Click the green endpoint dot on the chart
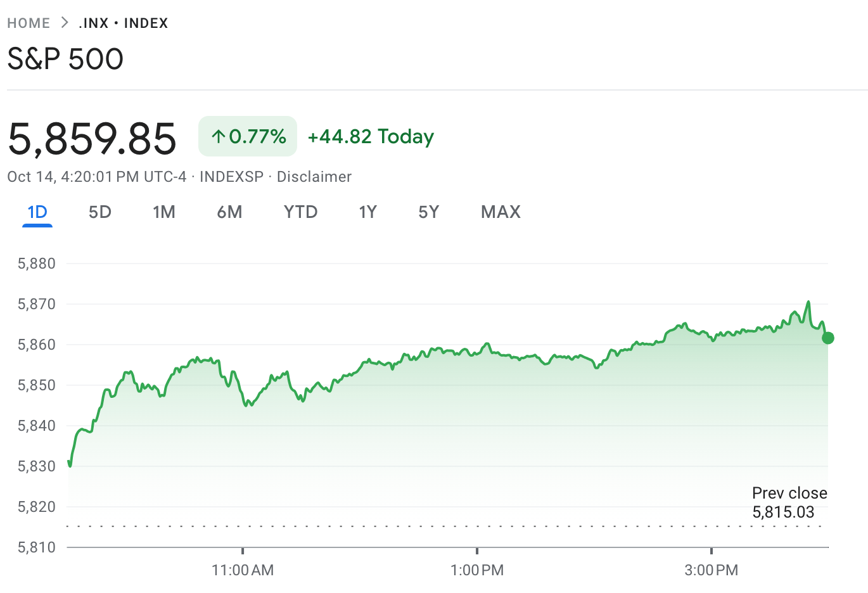Screen dimensions: 868x593 [x=827, y=339]
